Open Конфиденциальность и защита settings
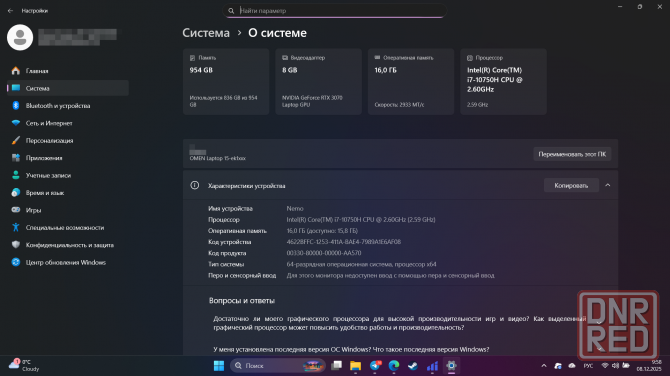The image size is (670, 376). coord(68,245)
